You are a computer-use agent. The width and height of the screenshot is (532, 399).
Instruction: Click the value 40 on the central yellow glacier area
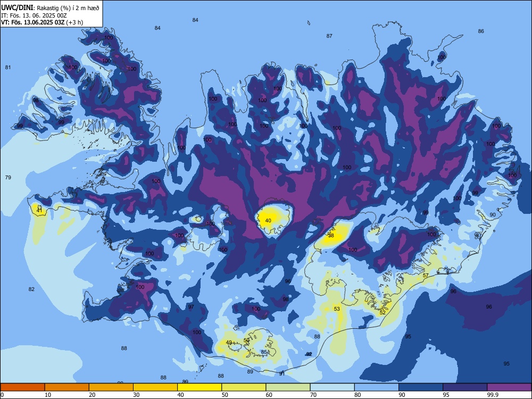click(268, 221)
